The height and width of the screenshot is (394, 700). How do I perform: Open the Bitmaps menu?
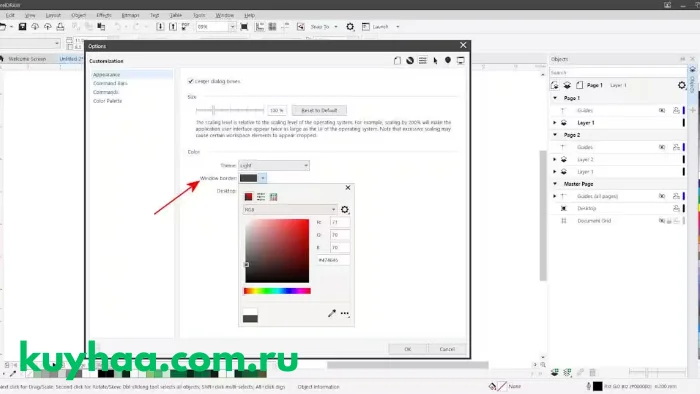point(130,15)
